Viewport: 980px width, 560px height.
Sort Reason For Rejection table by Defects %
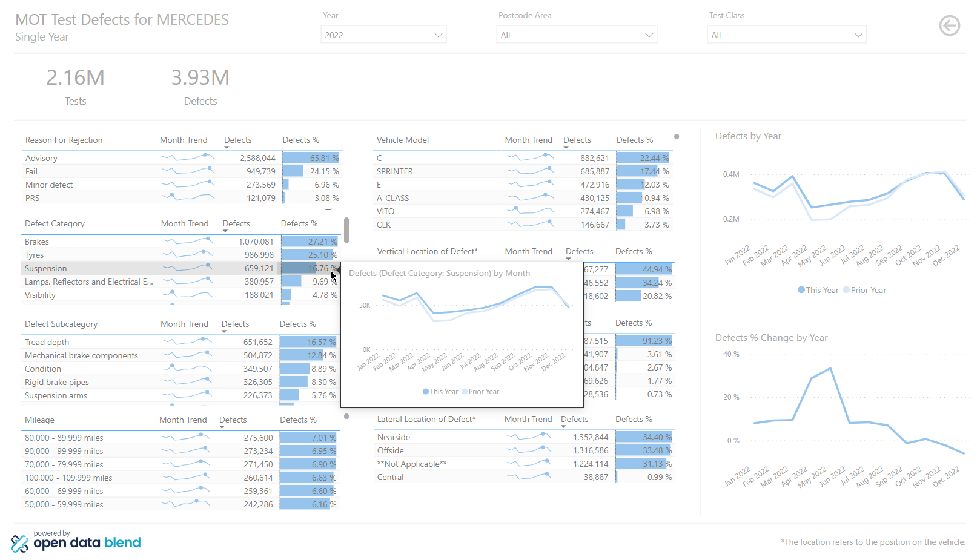click(x=300, y=140)
